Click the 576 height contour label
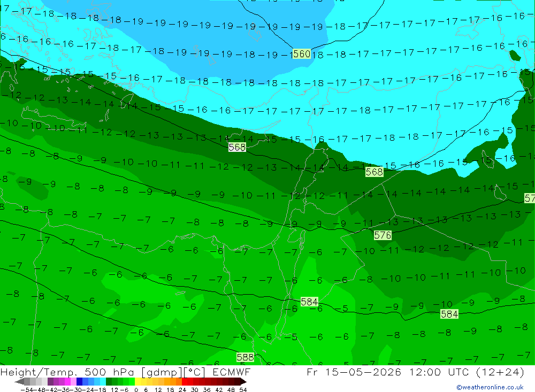The height and width of the screenshot is (392, 535). click(x=383, y=235)
